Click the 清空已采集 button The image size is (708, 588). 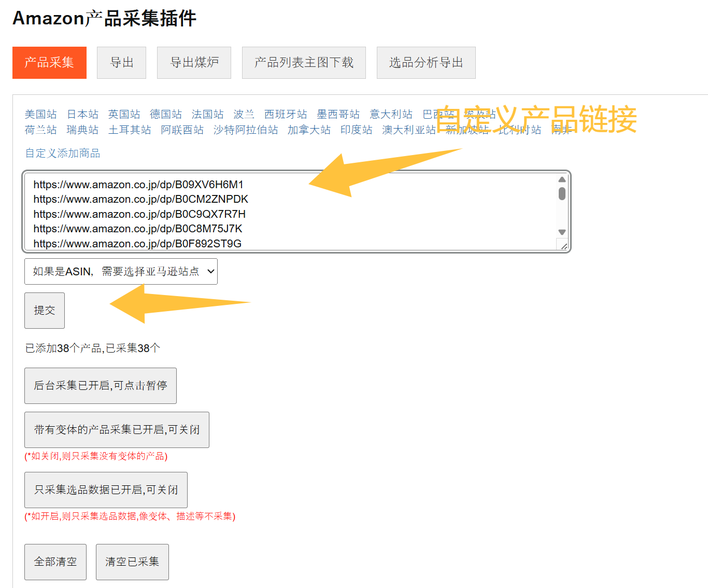pos(132,562)
